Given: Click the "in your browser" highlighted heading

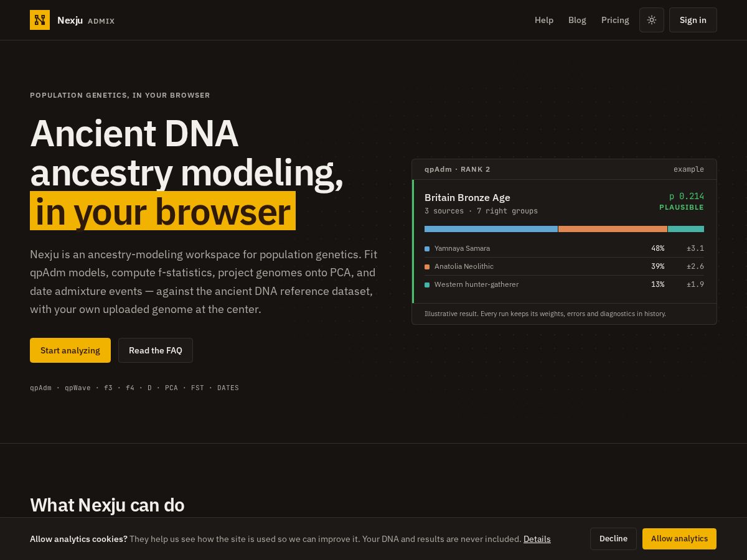Looking at the screenshot, I should (162, 211).
